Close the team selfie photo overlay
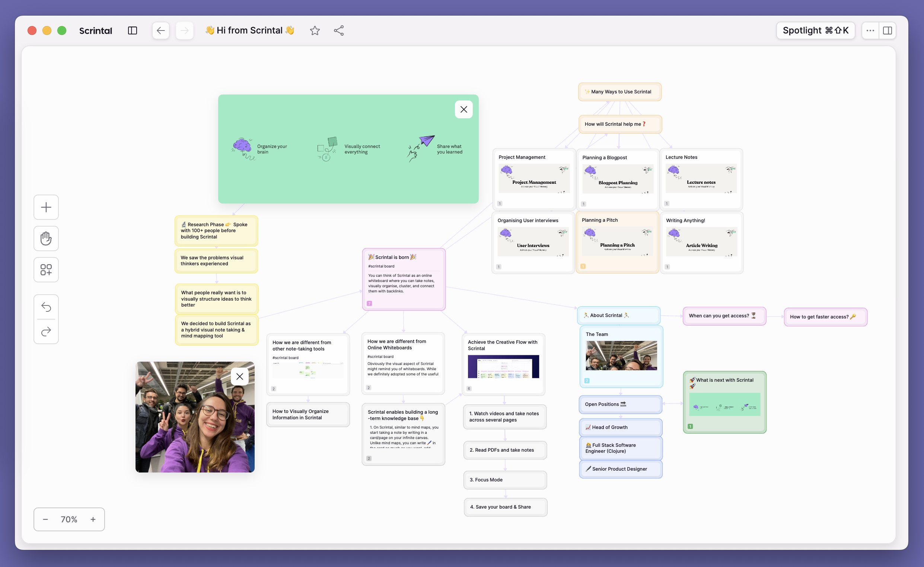The width and height of the screenshot is (924, 567). tap(240, 376)
